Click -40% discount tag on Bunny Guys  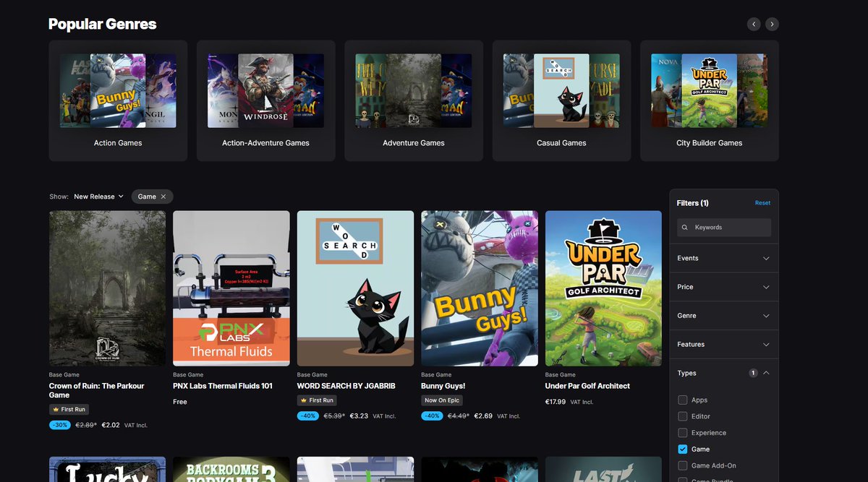(432, 416)
